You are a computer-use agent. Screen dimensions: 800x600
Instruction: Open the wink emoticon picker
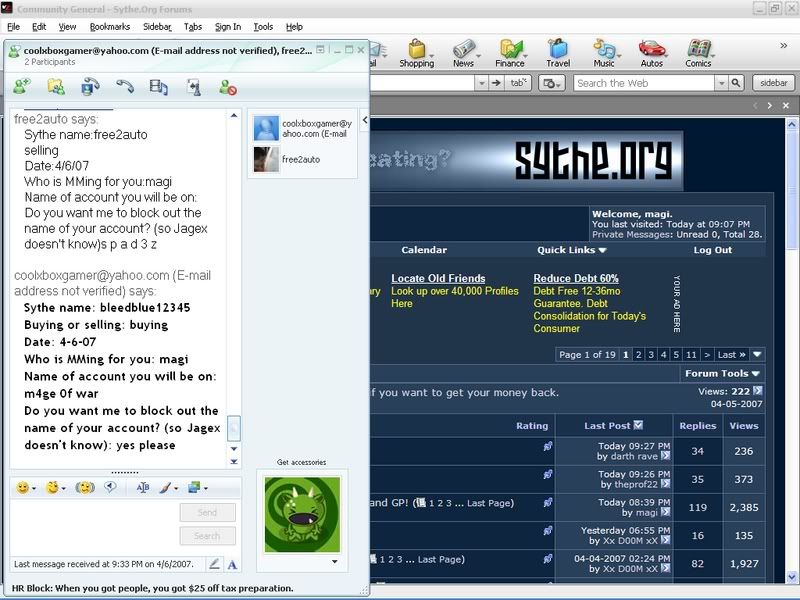52,488
